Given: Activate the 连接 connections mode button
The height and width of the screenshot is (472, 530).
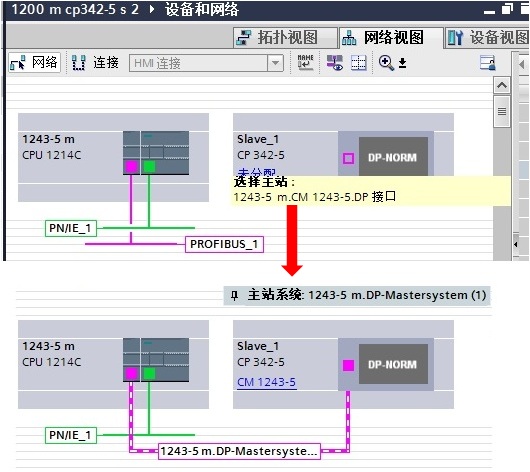Looking at the screenshot, I should [x=95, y=63].
